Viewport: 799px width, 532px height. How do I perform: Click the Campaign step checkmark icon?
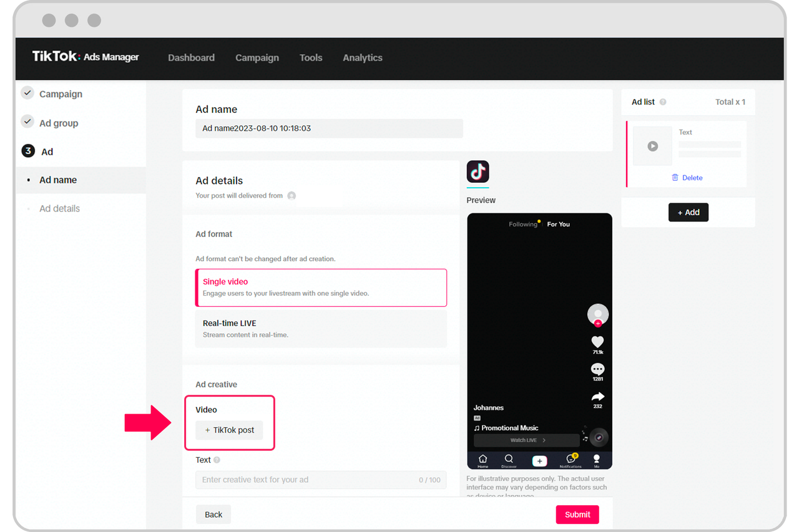27,93
